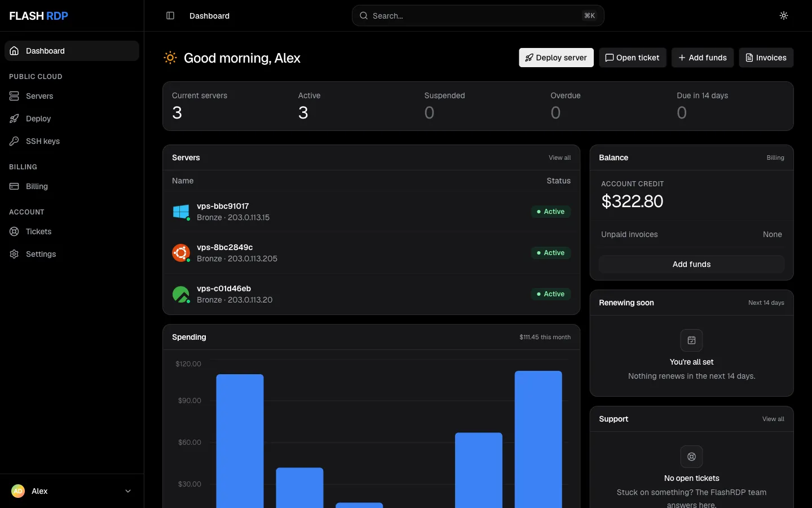Click Alex's avatar in the sidebar footer
This screenshot has width=812, height=508.
coord(18,491)
